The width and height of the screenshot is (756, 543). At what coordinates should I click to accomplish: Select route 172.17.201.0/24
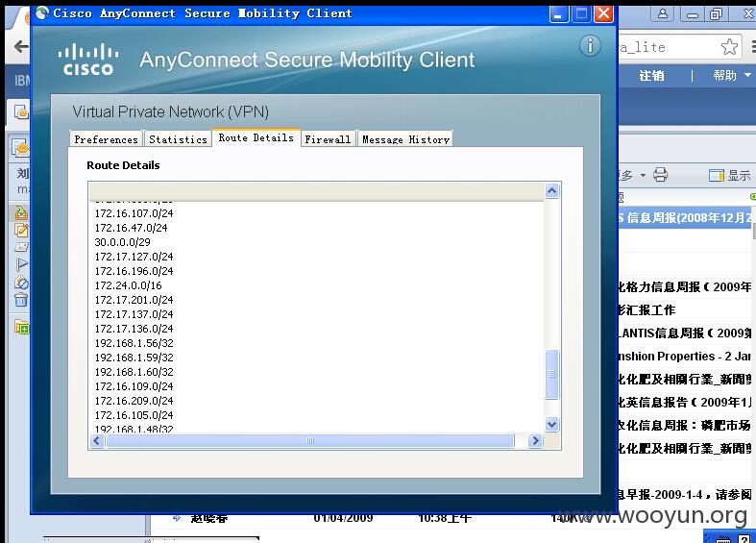click(134, 300)
